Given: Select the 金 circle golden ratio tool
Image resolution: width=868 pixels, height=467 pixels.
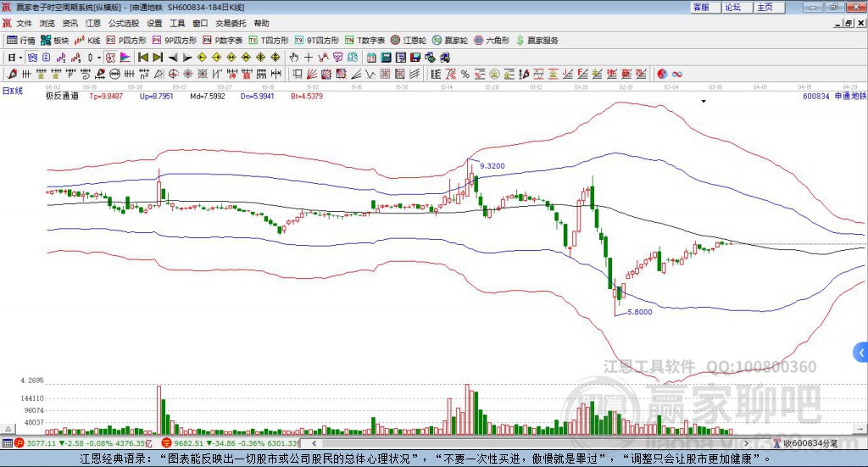Looking at the screenshot, I should 494,74.
